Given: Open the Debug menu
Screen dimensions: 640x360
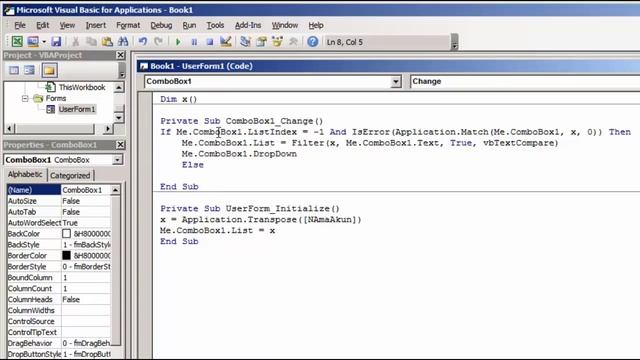Looking at the screenshot, I should [x=161, y=25].
